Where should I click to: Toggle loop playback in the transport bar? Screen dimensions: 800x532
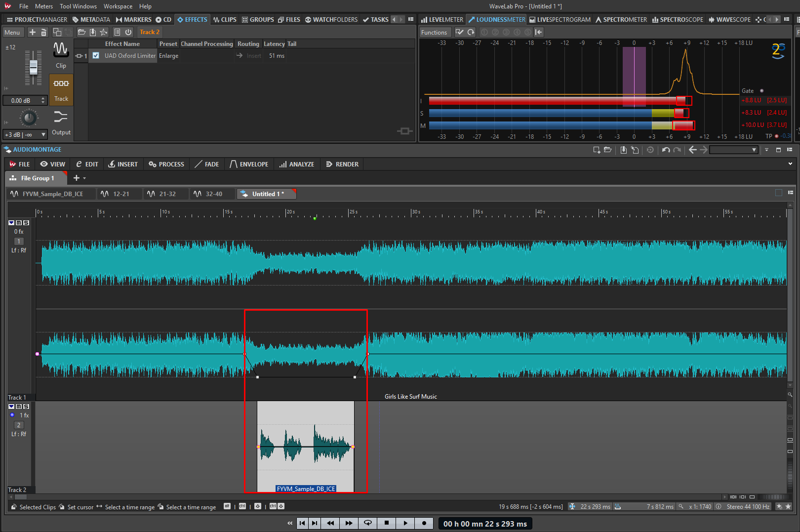tap(367, 523)
